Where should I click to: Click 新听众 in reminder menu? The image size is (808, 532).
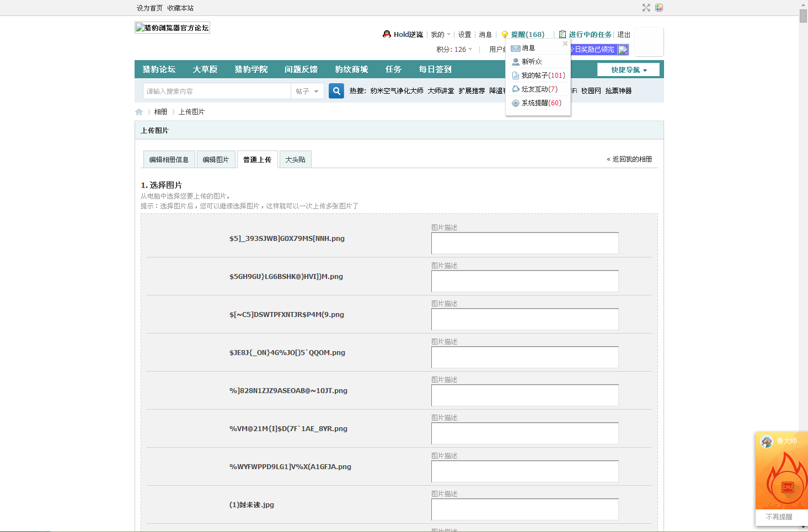click(532, 62)
